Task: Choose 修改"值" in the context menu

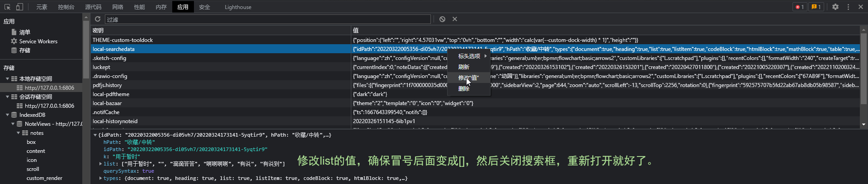Action: pyautogui.click(x=469, y=78)
